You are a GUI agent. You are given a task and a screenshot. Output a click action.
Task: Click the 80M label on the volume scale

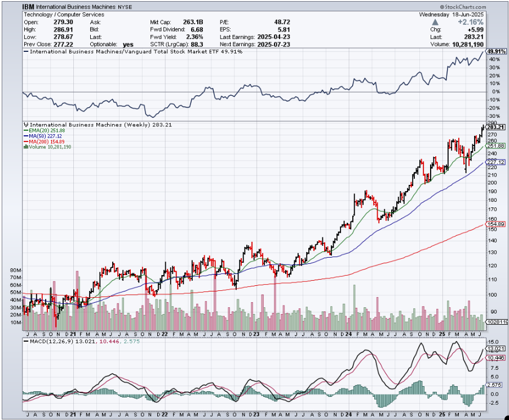click(16, 270)
